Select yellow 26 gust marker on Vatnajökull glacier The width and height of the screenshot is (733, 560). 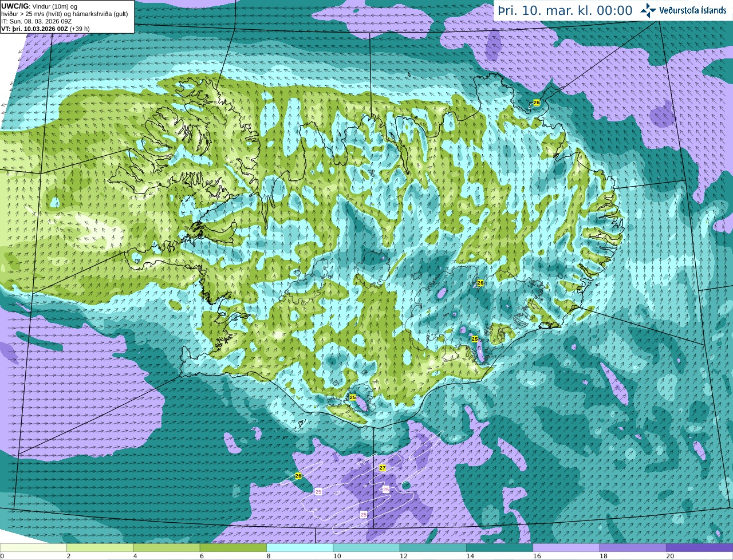[x=480, y=283]
